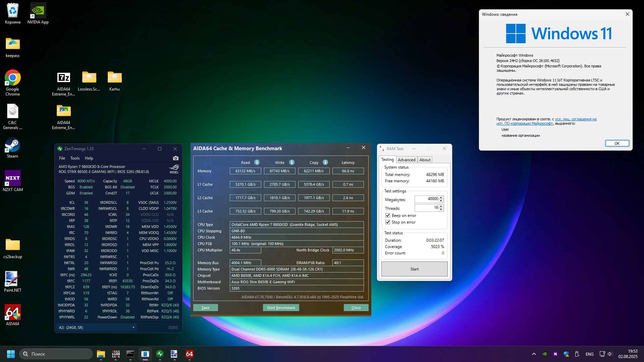Viewport: 644px width, 362px height.
Task: Open the Help menu in ZenTimings
Action: 89,158
